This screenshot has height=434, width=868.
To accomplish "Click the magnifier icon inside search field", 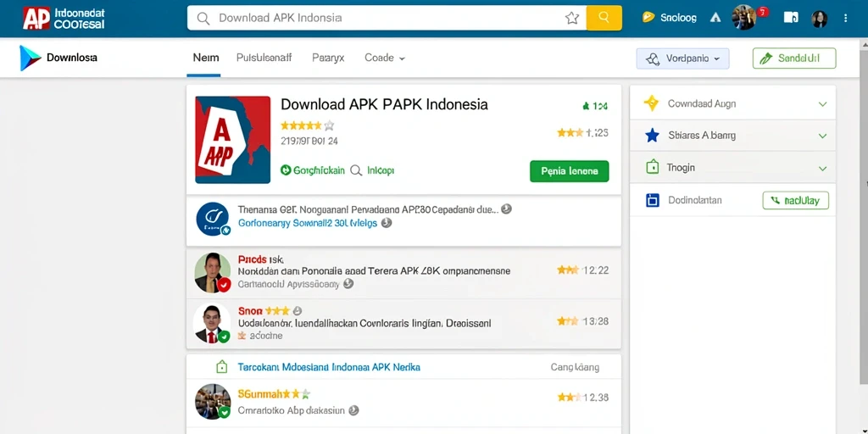I will click(x=203, y=19).
